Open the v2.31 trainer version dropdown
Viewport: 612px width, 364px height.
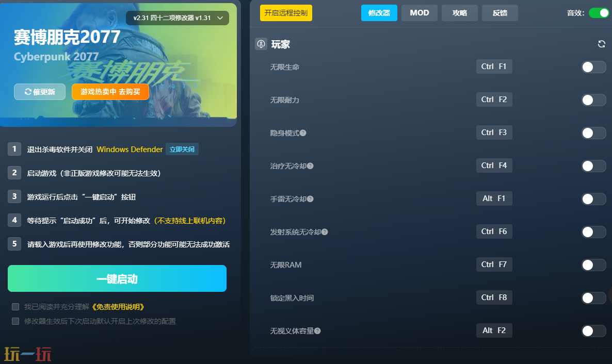coord(178,18)
